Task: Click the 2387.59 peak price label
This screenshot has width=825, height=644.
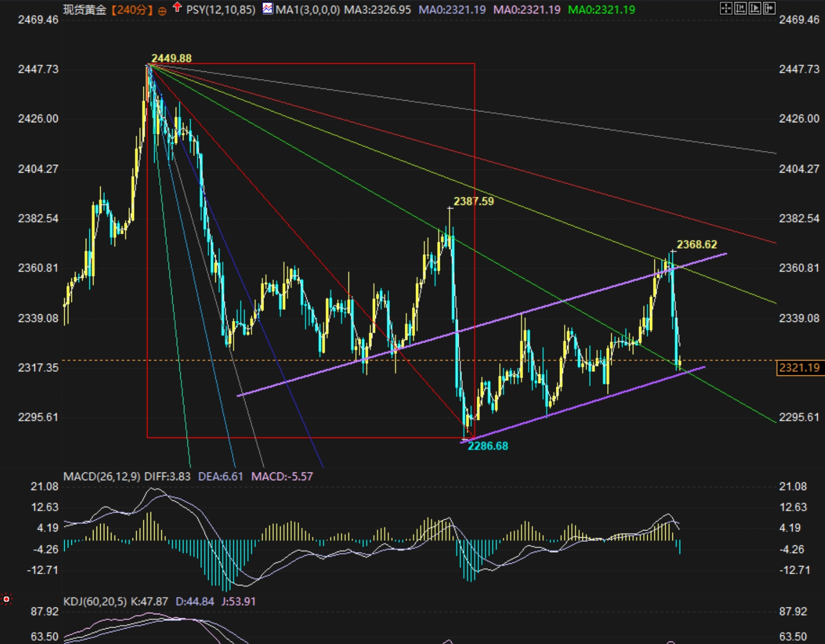Action: [x=474, y=201]
